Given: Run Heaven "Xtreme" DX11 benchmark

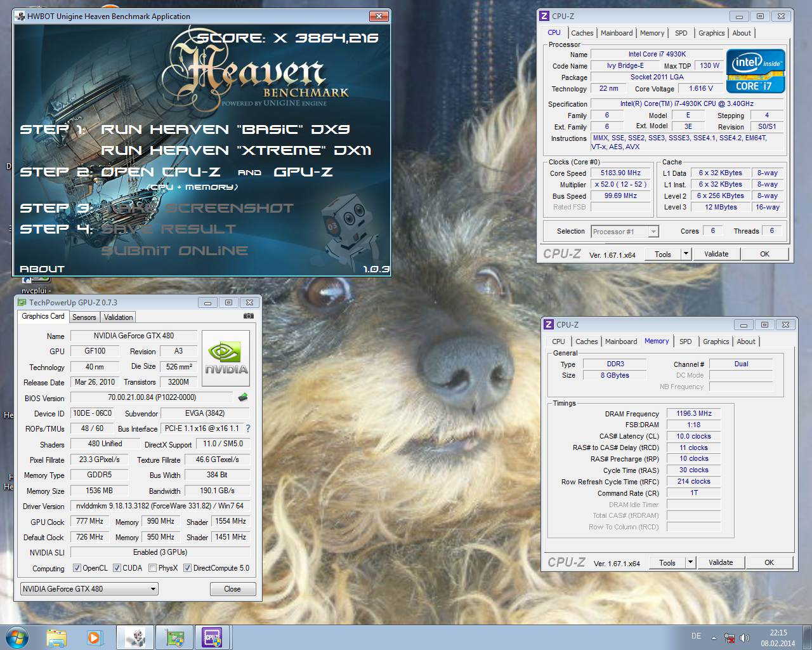Looking at the screenshot, I should 236,150.
